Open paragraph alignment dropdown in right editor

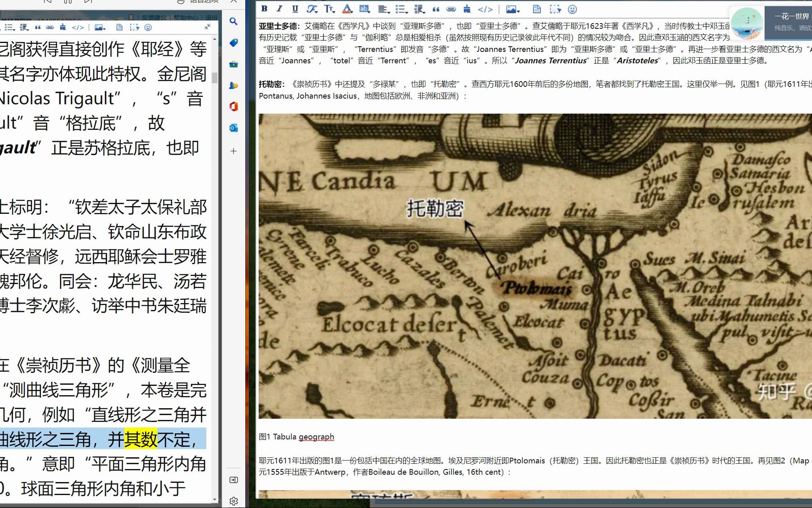click(x=383, y=9)
